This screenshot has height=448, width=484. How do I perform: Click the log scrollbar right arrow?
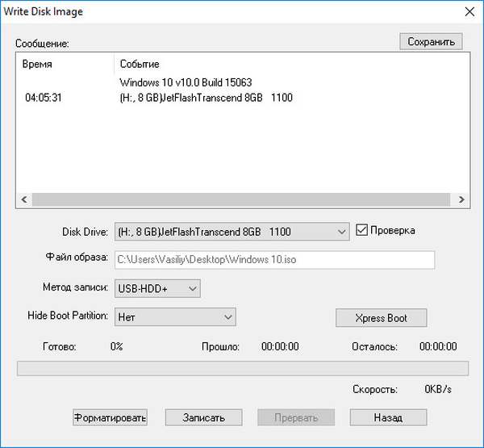click(x=461, y=198)
